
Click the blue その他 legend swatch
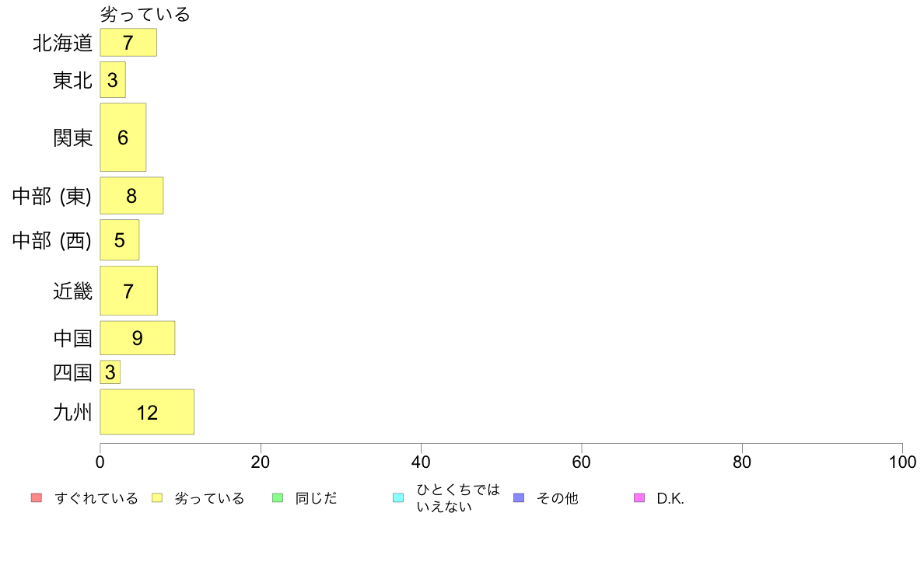(519, 497)
